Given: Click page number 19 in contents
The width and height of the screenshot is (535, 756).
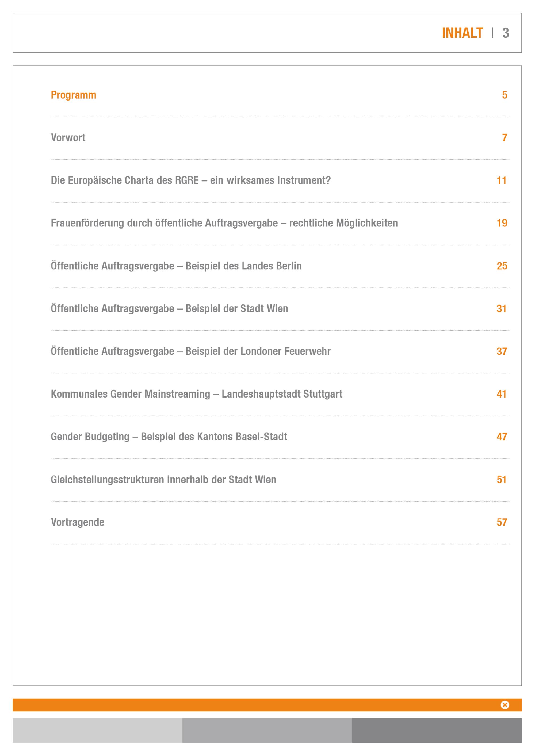Looking at the screenshot, I should 502,223.
